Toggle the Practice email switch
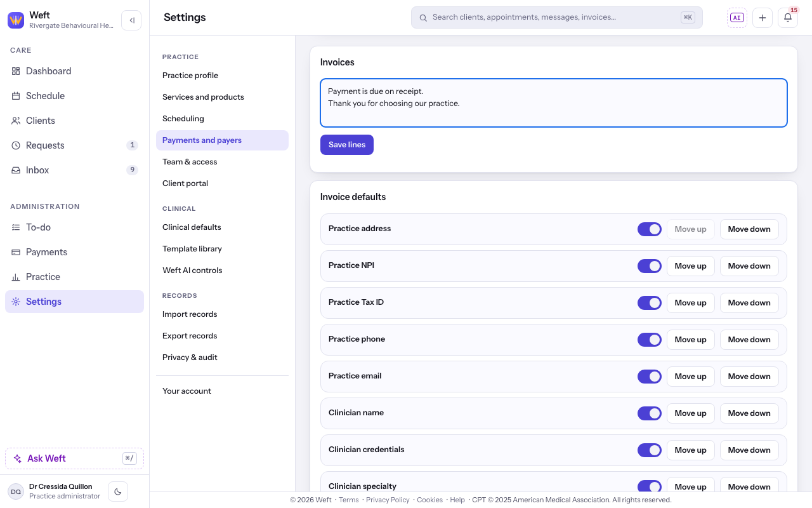 [x=650, y=377]
